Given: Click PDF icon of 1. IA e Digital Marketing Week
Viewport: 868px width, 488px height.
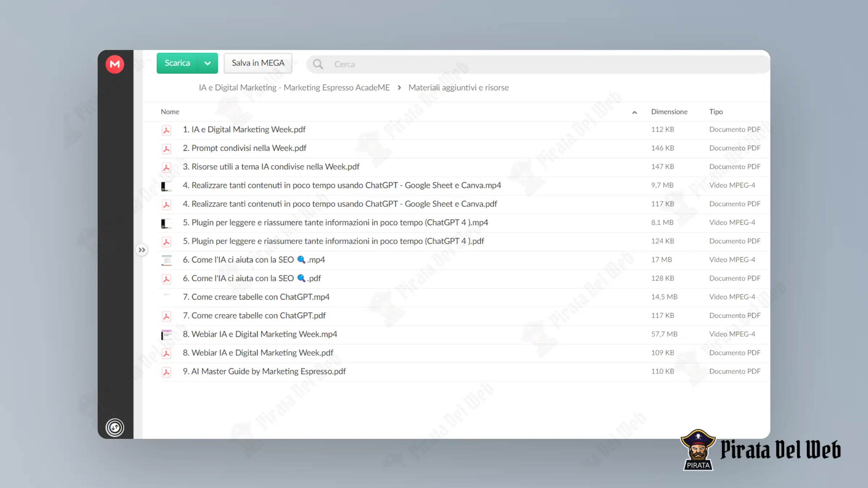Looking at the screenshot, I should click(x=166, y=130).
